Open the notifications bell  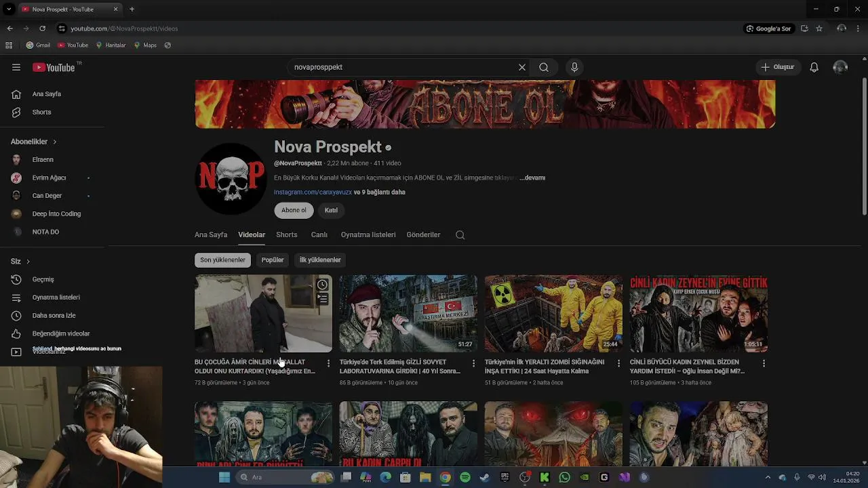[x=814, y=67]
